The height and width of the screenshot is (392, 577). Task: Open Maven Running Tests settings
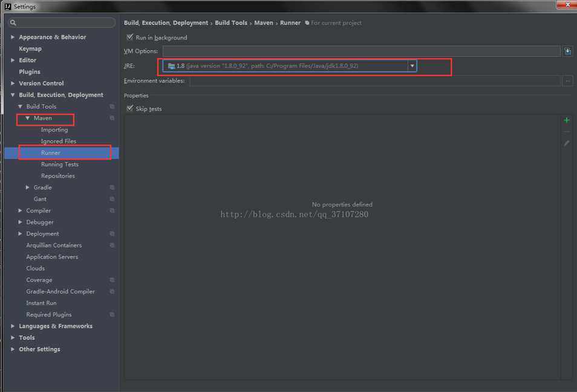pyautogui.click(x=60, y=165)
